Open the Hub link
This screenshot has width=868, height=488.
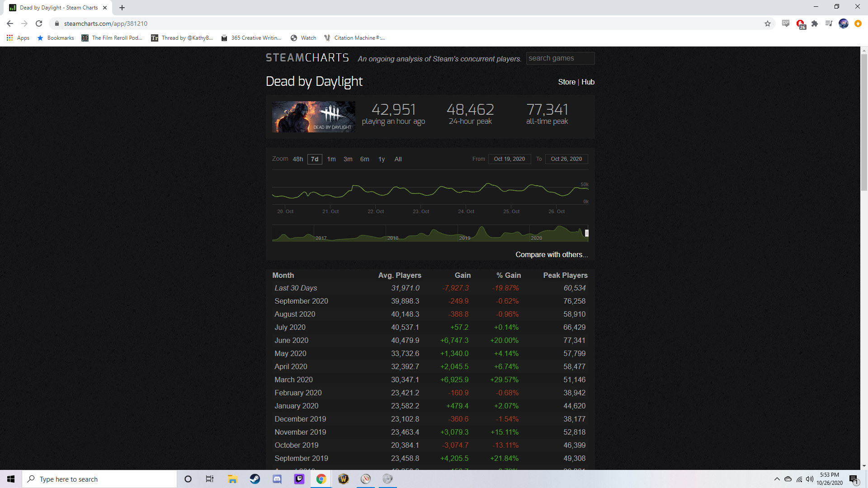[x=588, y=82]
